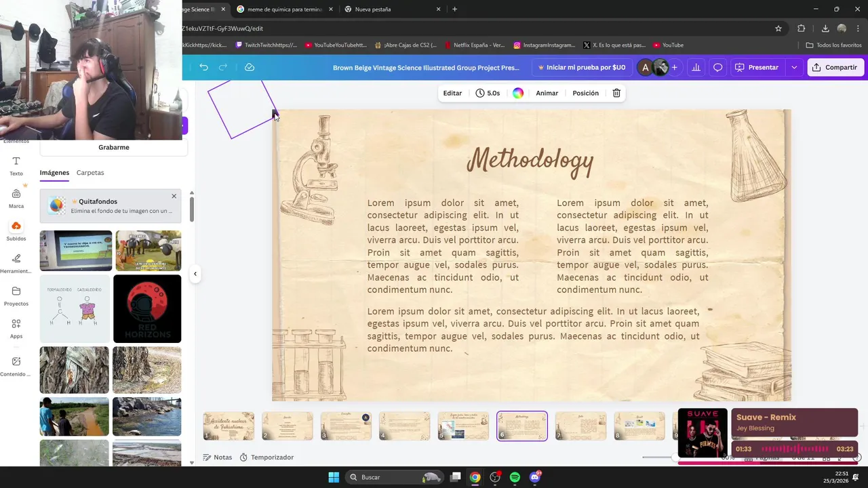Add collaborator with plus icon

point(674,67)
